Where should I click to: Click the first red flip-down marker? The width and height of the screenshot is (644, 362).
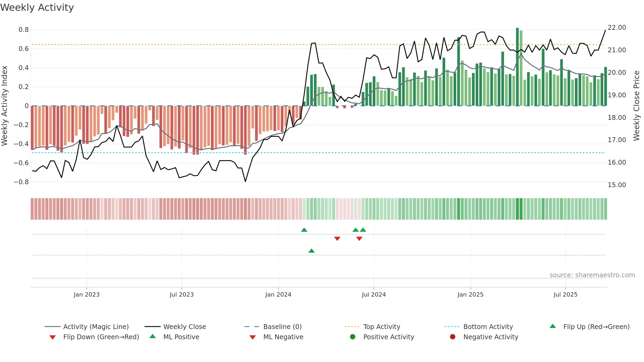(337, 239)
